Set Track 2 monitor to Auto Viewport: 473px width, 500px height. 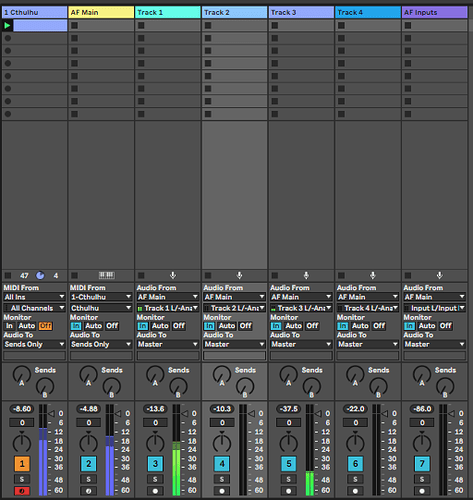coord(227,326)
